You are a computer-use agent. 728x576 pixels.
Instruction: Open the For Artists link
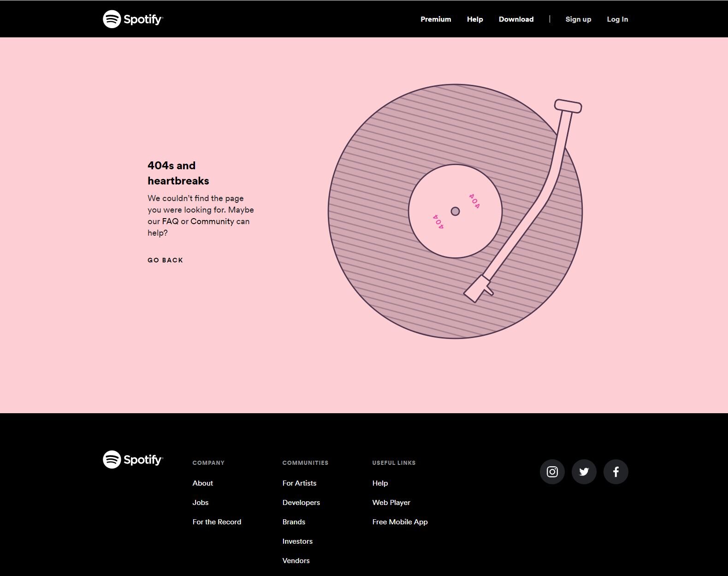pos(299,483)
